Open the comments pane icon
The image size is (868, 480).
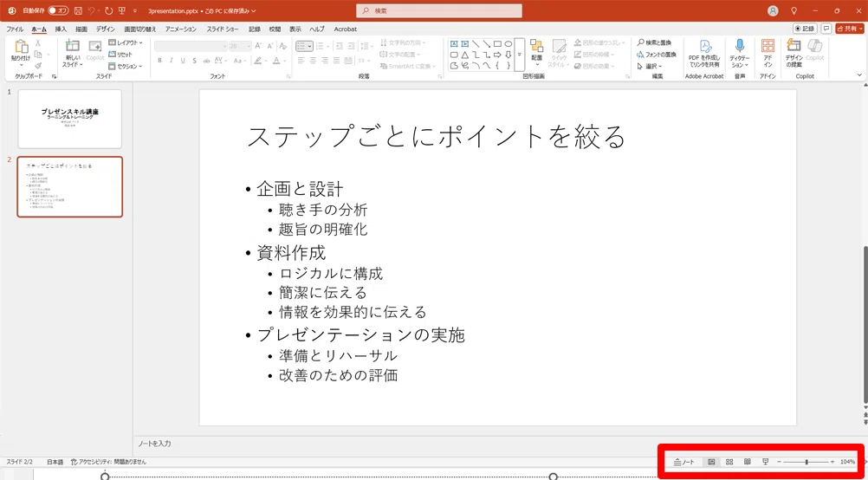click(x=826, y=29)
